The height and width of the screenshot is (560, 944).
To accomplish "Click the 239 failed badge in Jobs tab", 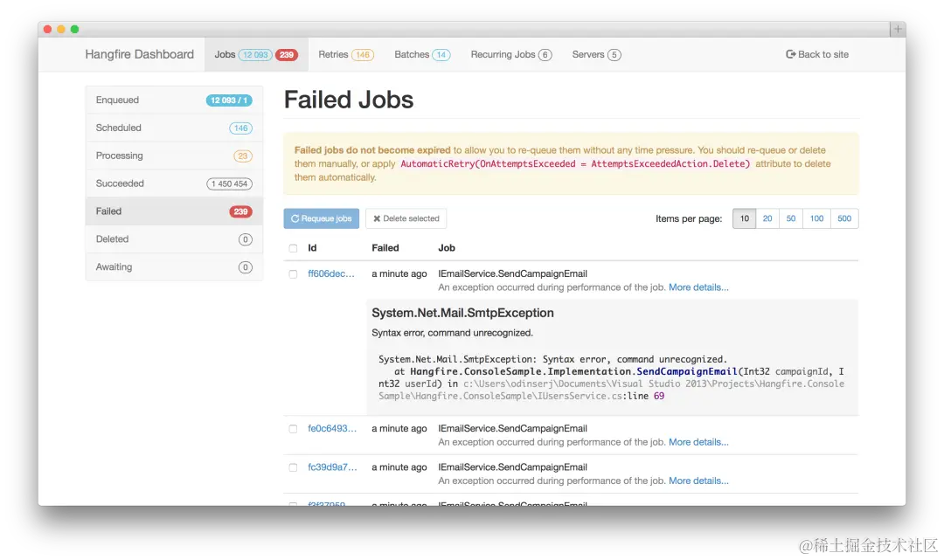I will tap(287, 55).
